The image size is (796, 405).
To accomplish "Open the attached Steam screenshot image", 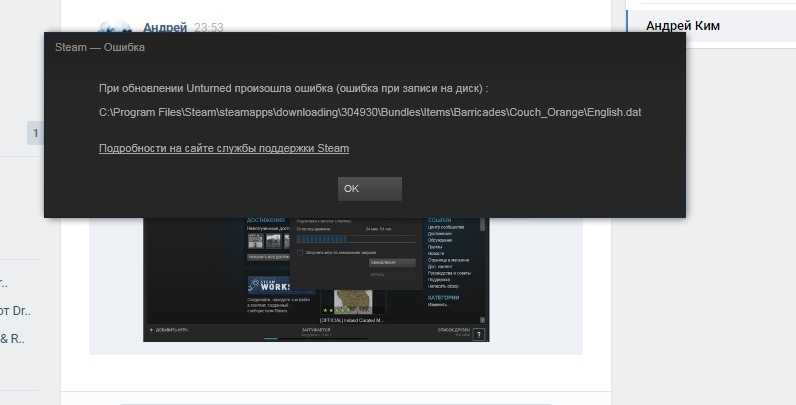I will pos(316,279).
